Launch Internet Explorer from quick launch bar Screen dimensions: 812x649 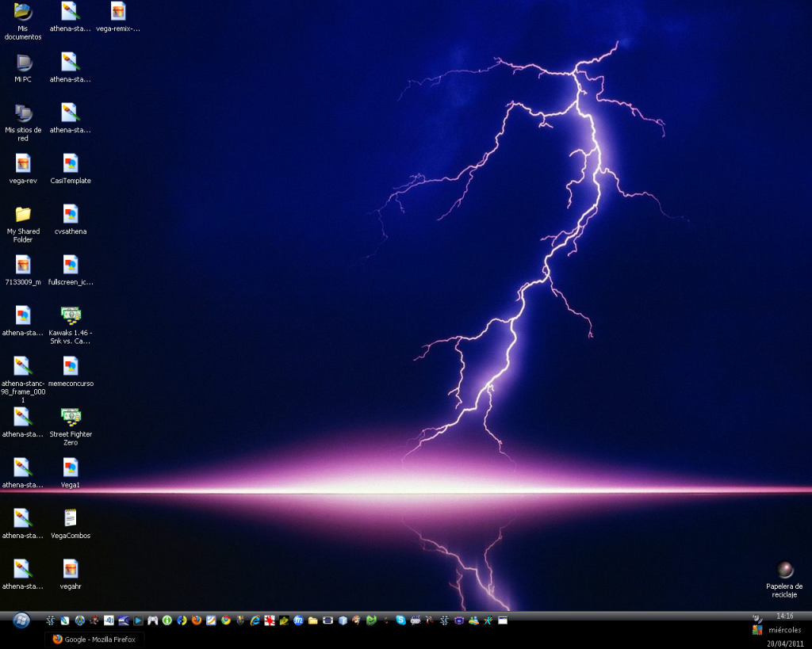pos(255,620)
